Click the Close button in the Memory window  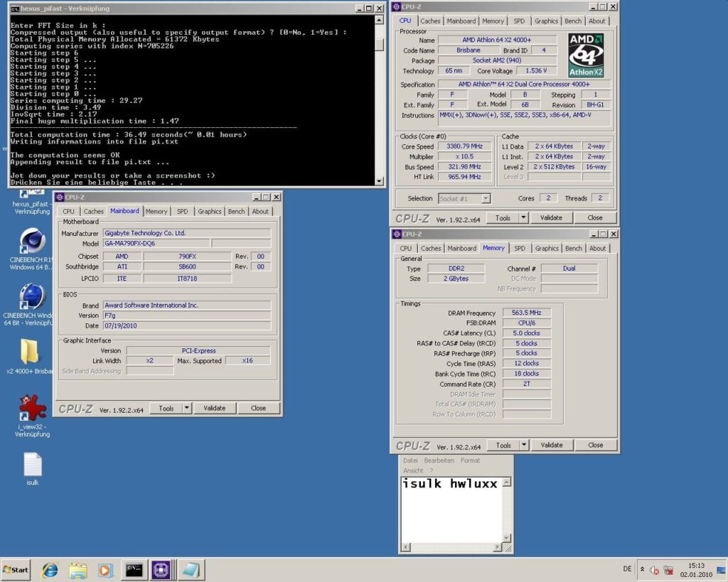tap(596, 445)
